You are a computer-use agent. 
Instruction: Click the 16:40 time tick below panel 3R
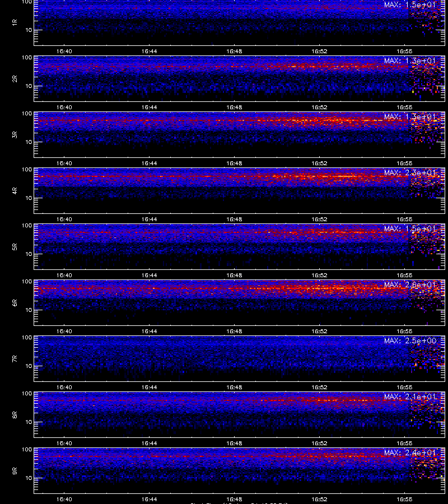64,163
